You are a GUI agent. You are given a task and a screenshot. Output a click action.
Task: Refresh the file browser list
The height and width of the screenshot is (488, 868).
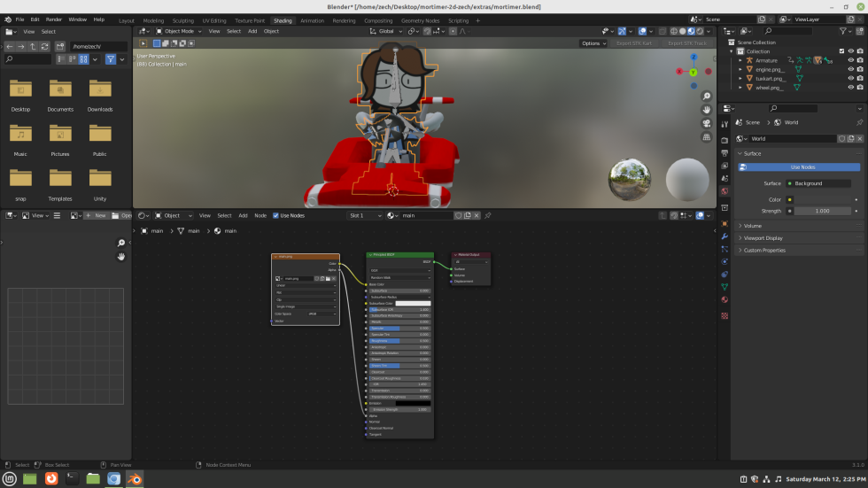[x=44, y=46]
